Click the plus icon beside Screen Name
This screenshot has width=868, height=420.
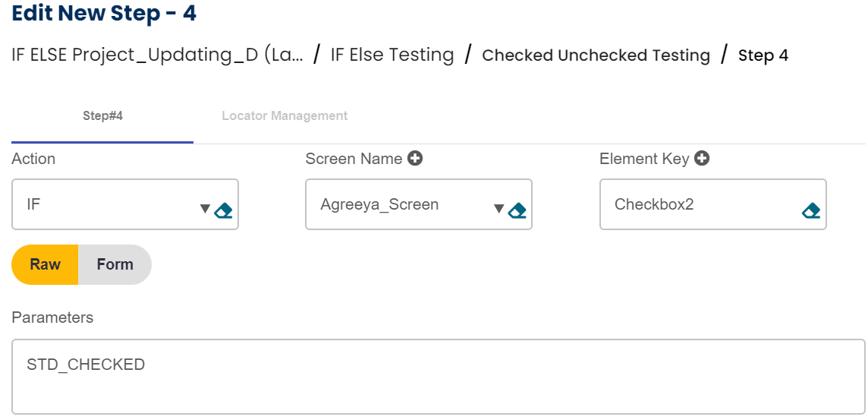(x=415, y=159)
